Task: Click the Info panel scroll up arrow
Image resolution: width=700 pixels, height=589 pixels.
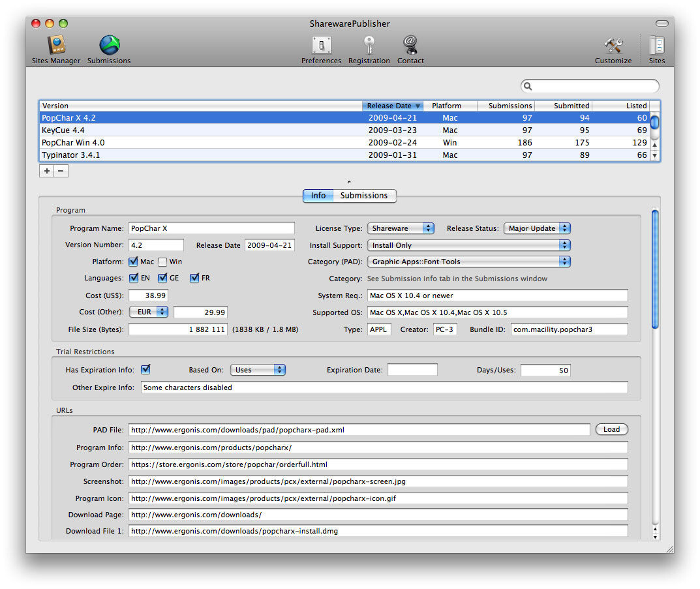Action: point(655,529)
